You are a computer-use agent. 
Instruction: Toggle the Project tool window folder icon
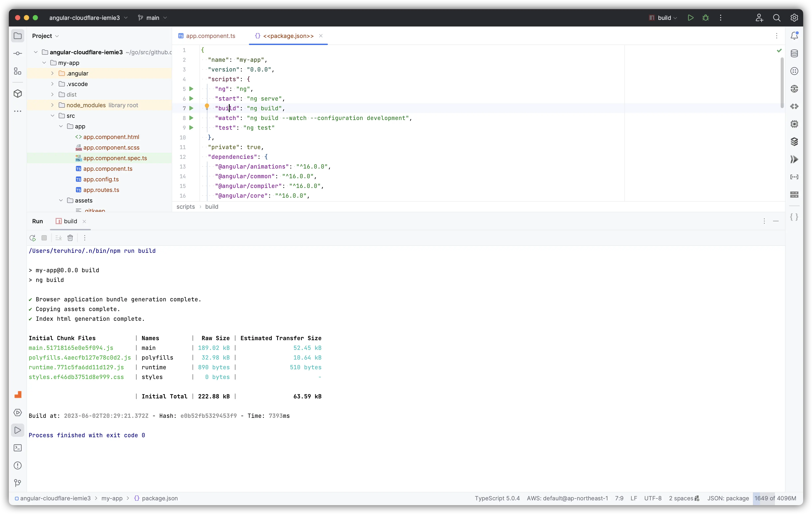point(17,36)
